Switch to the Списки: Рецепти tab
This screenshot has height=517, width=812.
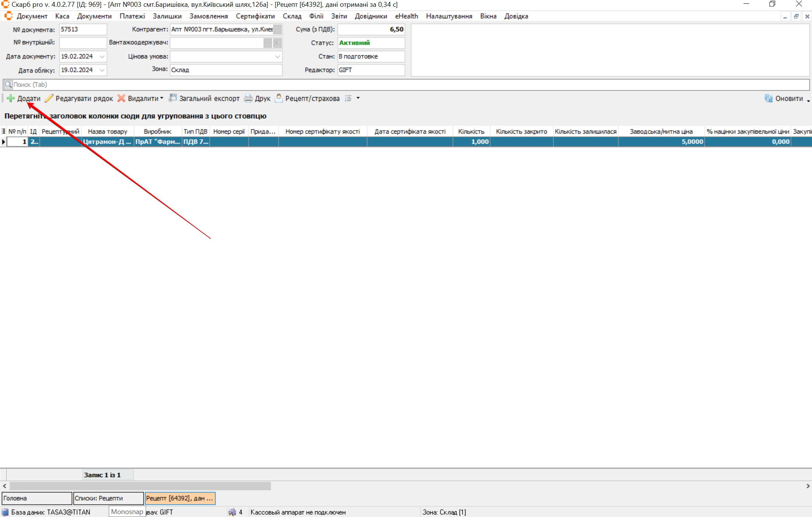108,498
